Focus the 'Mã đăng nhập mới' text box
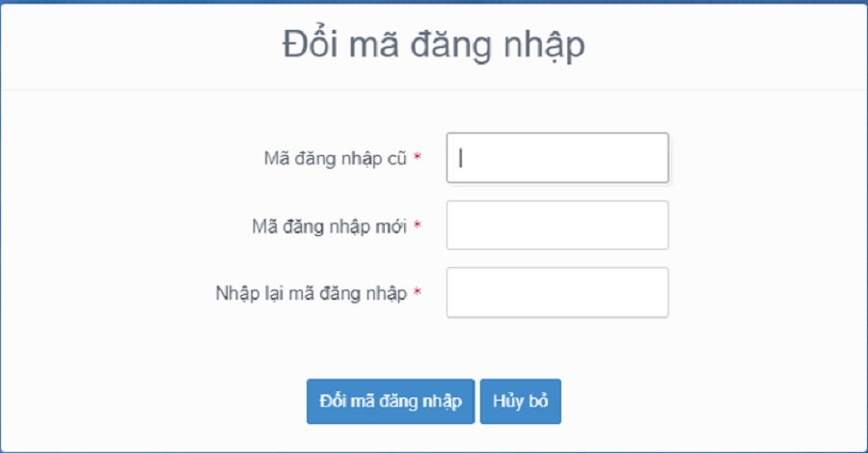The width and height of the screenshot is (868, 453). 557,225
